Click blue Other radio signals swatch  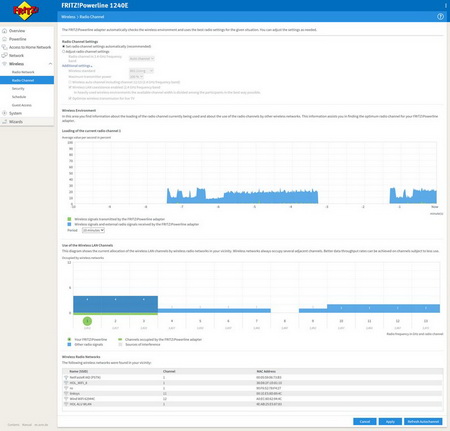(x=69, y=344)
